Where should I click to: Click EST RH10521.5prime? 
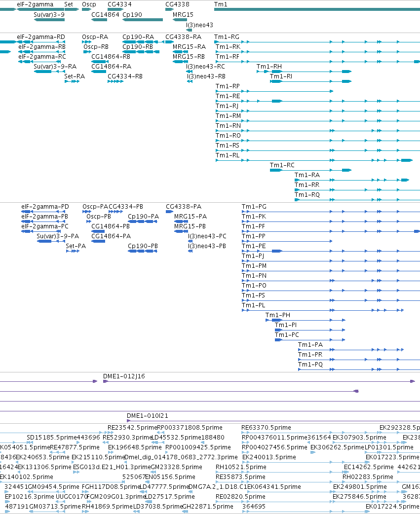click(241, 467)
